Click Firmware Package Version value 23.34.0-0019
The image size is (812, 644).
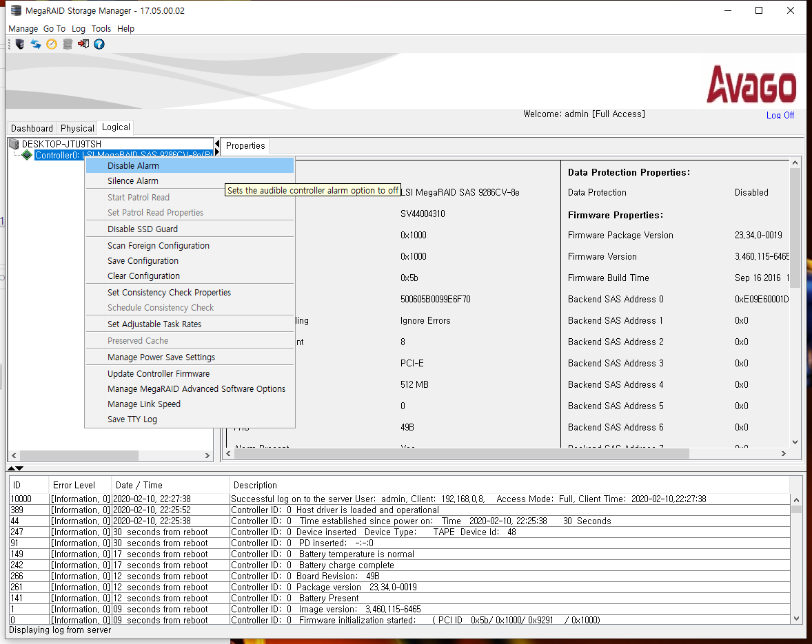click(758, 235)
